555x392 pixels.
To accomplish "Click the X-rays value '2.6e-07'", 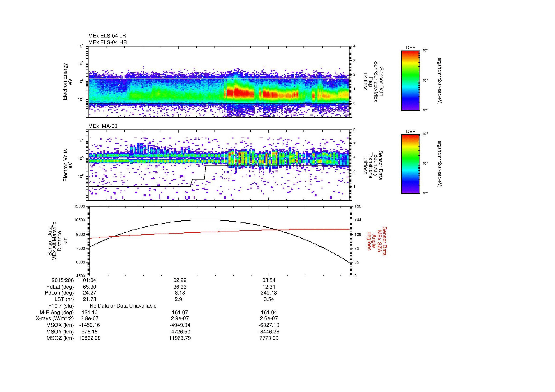I will pyautogui.click(x=269, y=318).
